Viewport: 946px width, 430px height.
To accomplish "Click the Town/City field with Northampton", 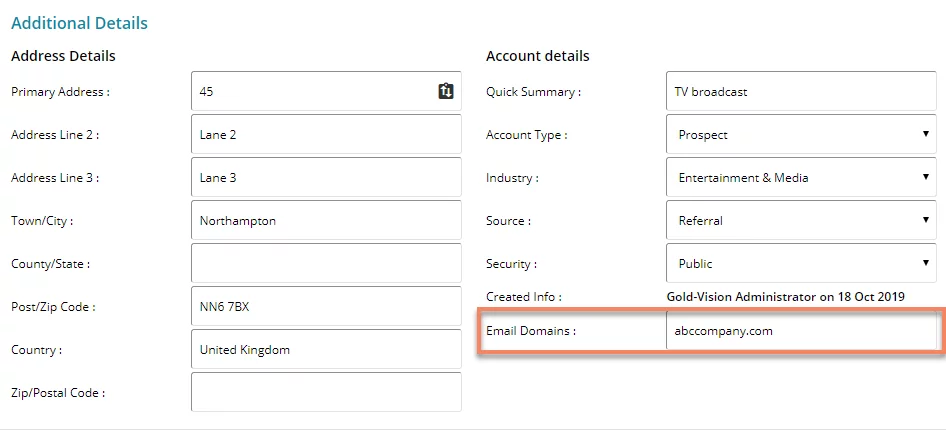I will (326, 221).
